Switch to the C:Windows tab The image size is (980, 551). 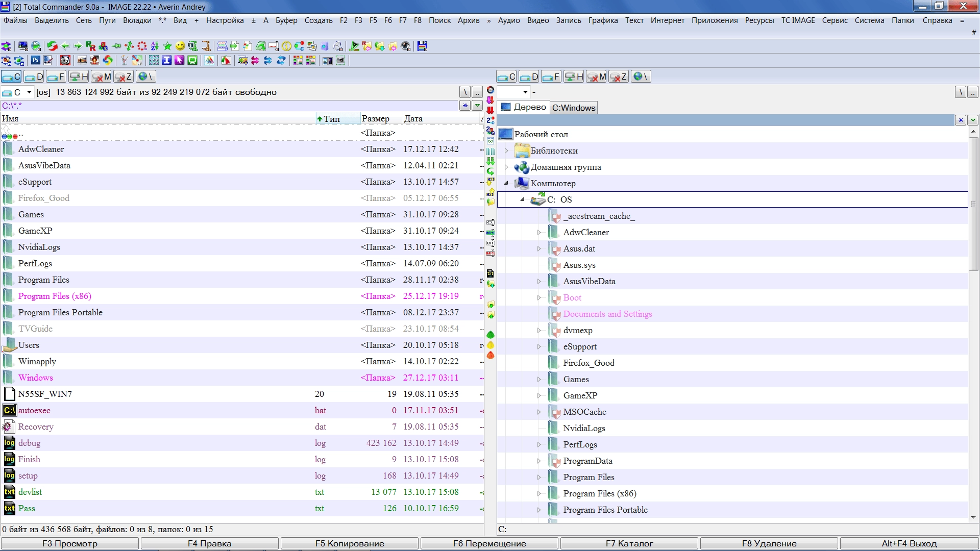click(574, 108)
